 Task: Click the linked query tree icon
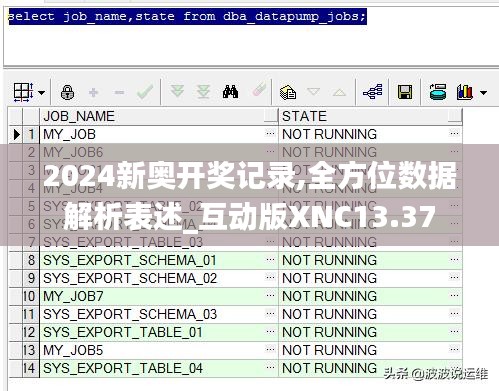(373, 92)
